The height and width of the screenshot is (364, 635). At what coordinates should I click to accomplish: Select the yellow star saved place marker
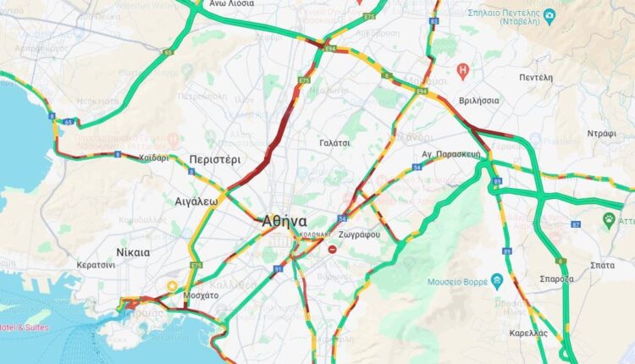172,287
